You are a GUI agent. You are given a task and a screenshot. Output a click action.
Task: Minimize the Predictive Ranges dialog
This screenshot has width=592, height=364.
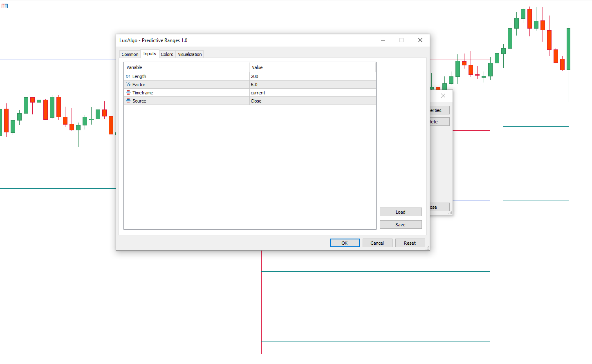(x=383, y=40)
